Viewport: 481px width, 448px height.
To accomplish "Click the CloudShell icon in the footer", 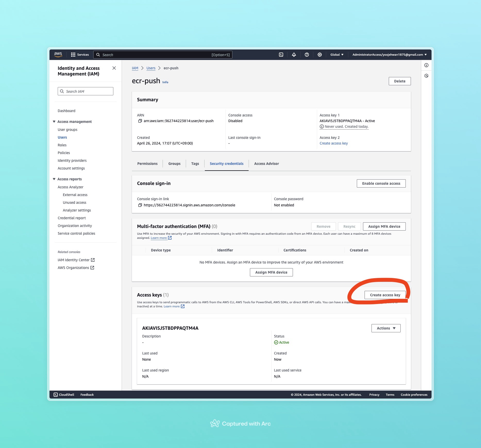I will click(56, 395).
